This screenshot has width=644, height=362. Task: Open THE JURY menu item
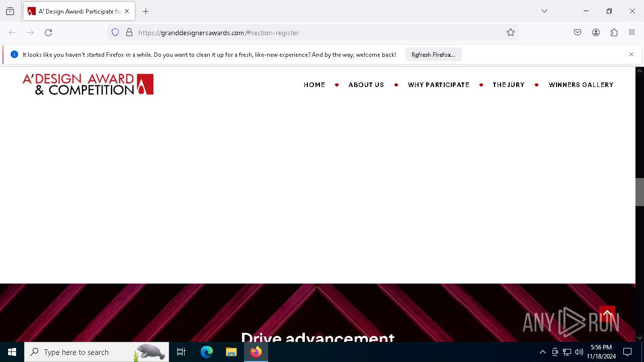coord(509,85)
